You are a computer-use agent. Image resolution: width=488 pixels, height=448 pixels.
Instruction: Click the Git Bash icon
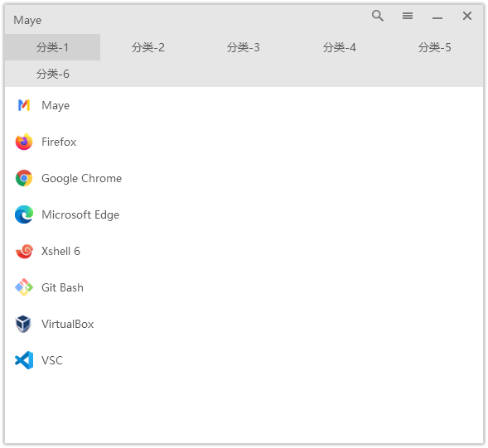pos(24,287)
